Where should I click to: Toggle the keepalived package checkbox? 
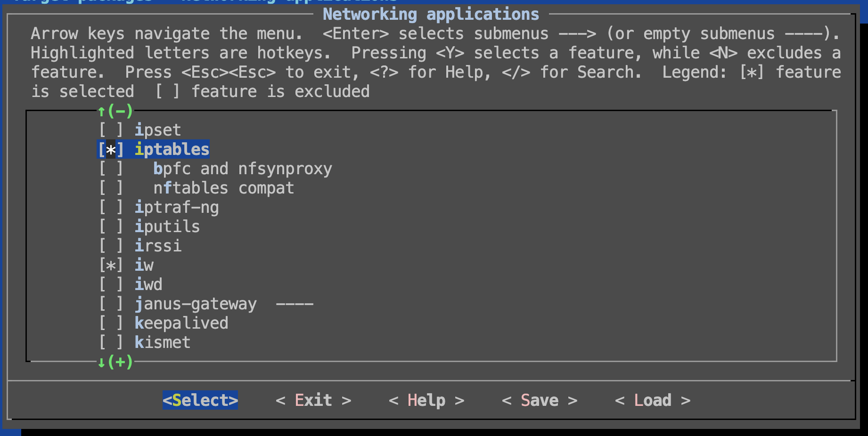(x=111, y=323)
